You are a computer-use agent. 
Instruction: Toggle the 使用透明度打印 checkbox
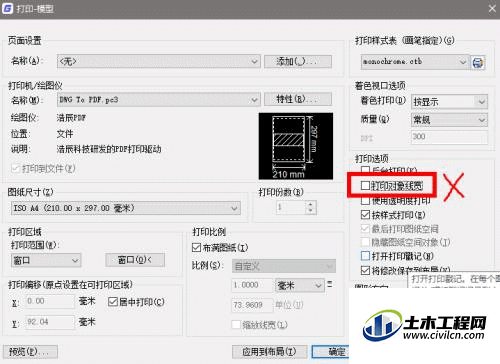coord(365,200)
